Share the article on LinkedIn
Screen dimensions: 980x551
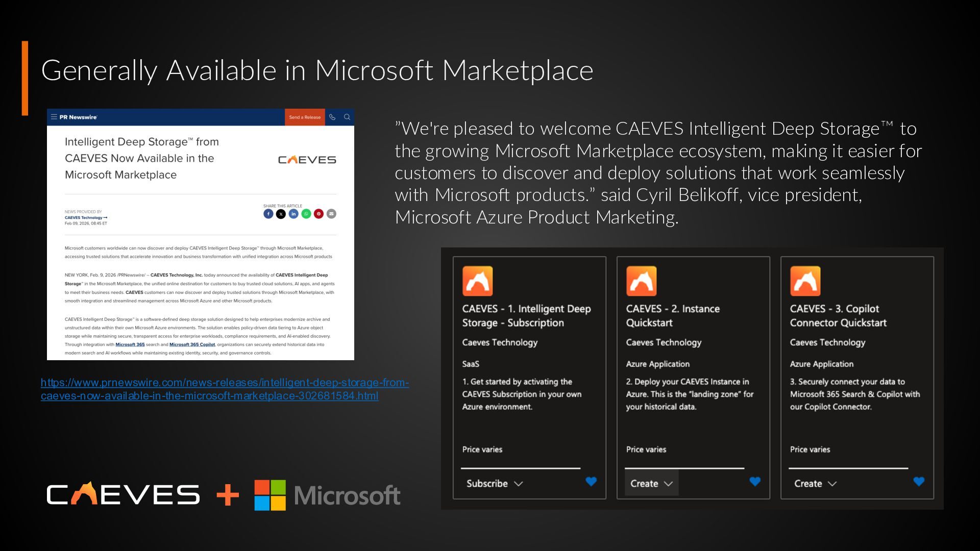[x=293, y=214]
